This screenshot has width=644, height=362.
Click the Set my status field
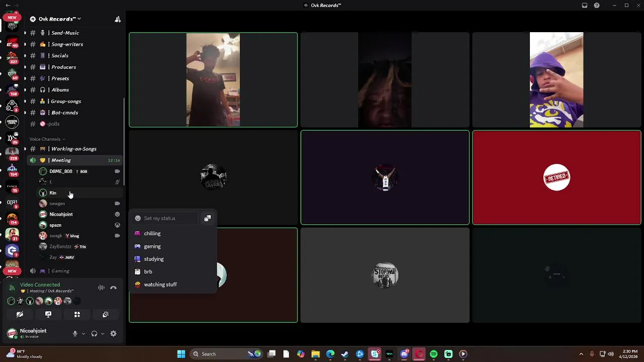click(165, 218)
